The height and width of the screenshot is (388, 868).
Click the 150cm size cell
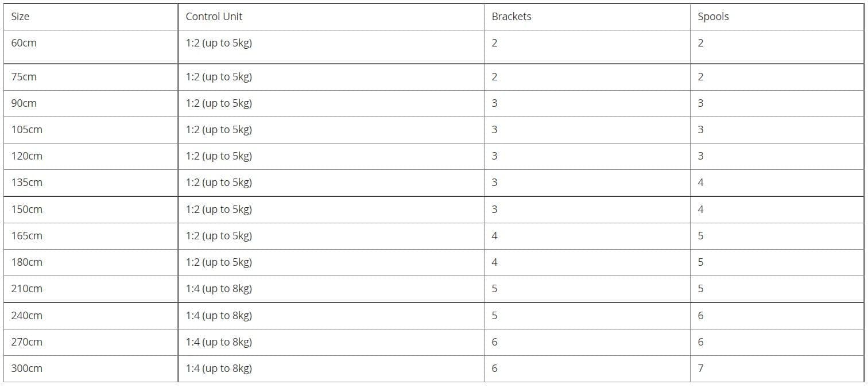click(26, 209)
